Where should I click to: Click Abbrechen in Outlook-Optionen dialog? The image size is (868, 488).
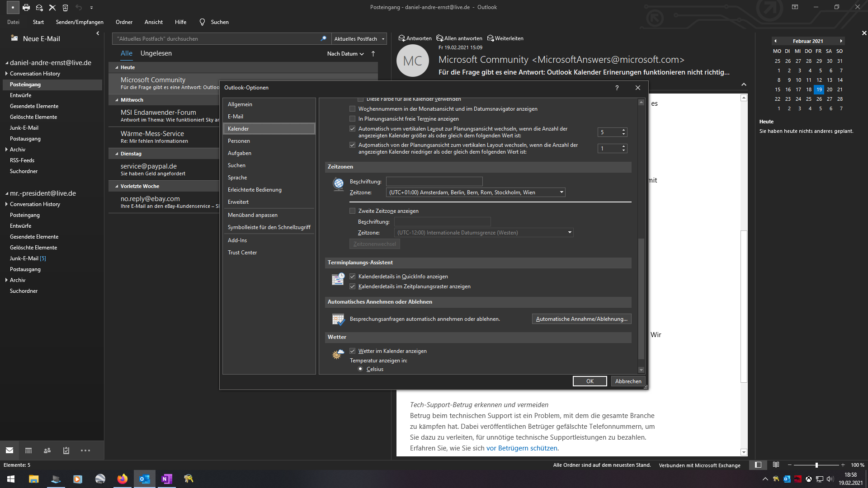pyautogui.click(x=628, y=381)
